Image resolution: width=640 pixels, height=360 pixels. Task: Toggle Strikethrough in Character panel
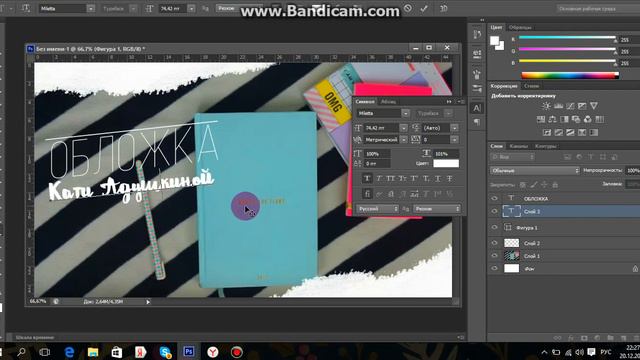[x=449, y=178]
